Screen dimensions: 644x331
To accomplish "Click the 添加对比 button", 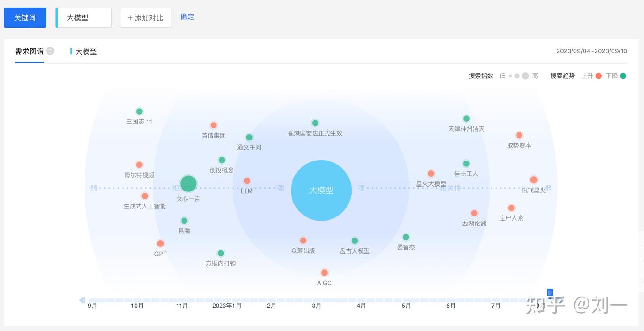I will [146, 18].
